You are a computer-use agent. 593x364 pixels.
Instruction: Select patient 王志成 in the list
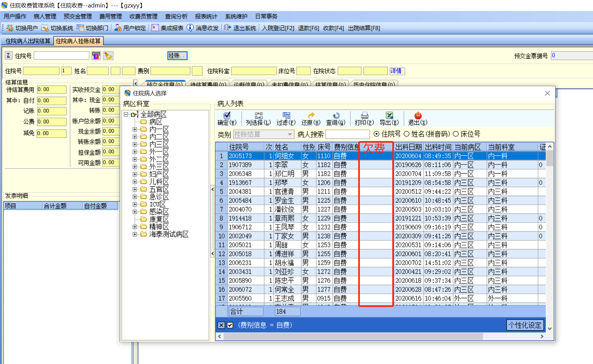(380, 298)
